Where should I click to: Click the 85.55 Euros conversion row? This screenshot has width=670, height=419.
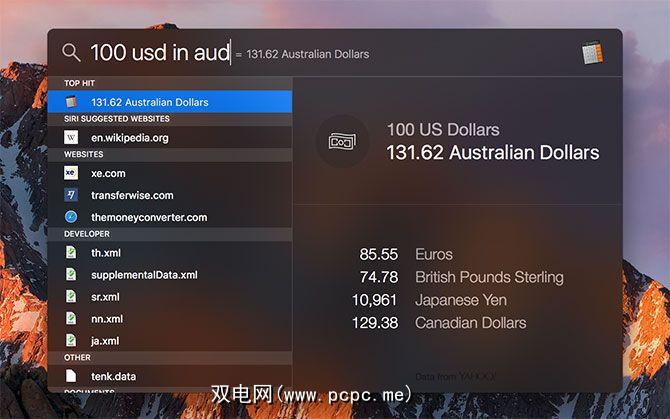406,255
